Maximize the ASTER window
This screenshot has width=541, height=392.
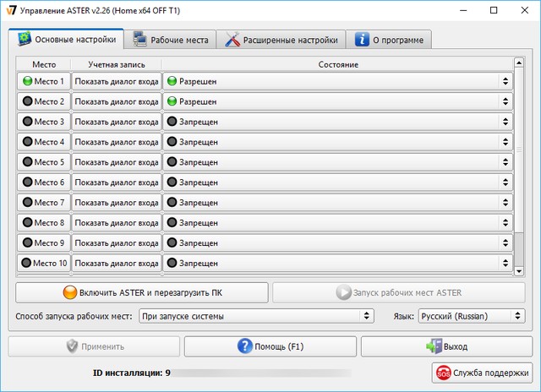494,10
